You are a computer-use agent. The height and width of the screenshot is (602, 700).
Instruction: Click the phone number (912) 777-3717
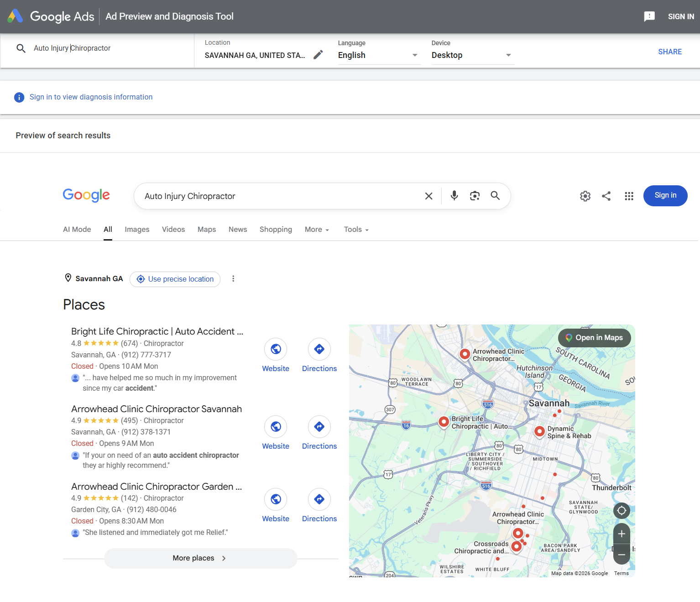tap(146, 355)
